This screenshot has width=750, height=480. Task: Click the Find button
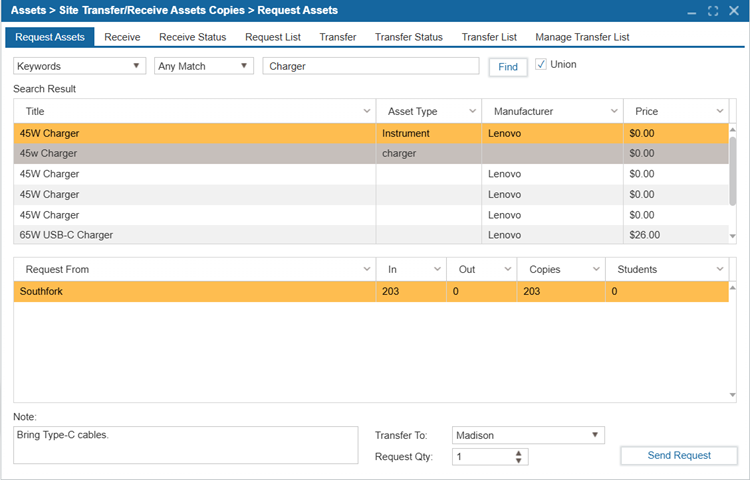(x=508, y=67)
